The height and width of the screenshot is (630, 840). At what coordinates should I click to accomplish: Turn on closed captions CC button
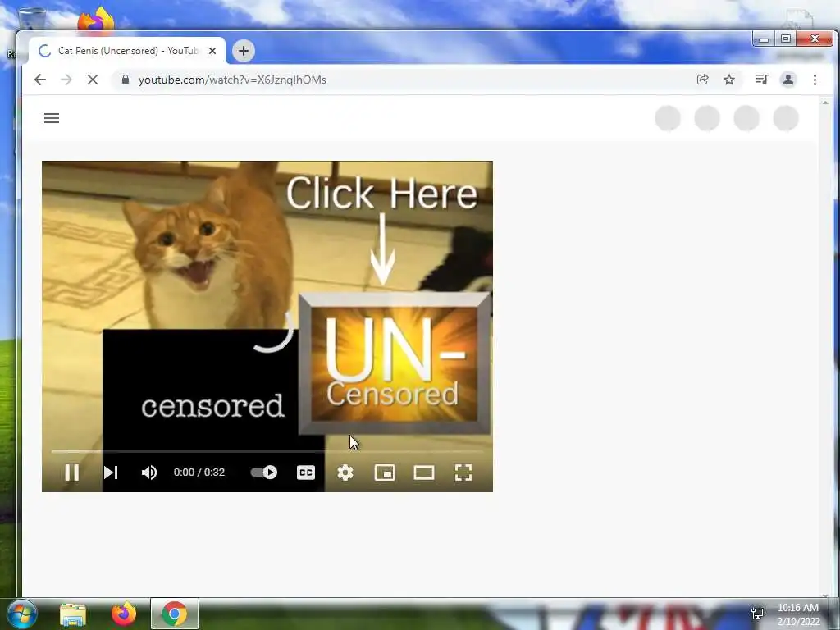pos(306,472)
